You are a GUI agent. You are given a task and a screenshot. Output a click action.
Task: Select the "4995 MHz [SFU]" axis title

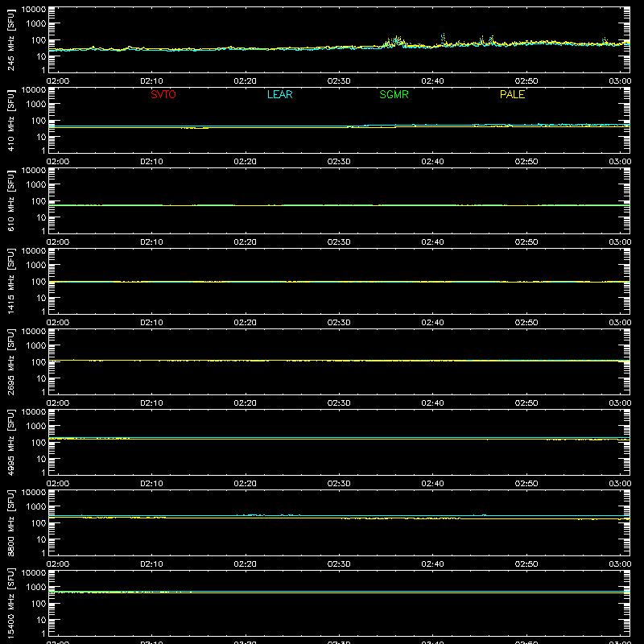click(10, 442)
